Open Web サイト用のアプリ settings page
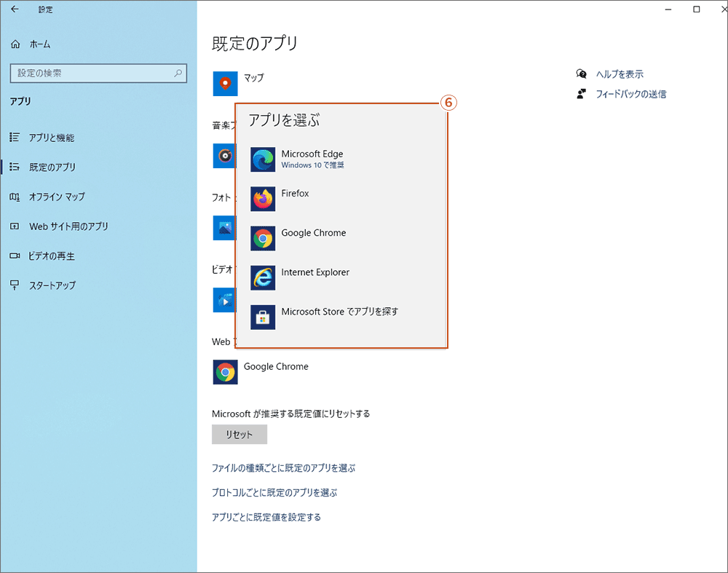 coord(68,226)
